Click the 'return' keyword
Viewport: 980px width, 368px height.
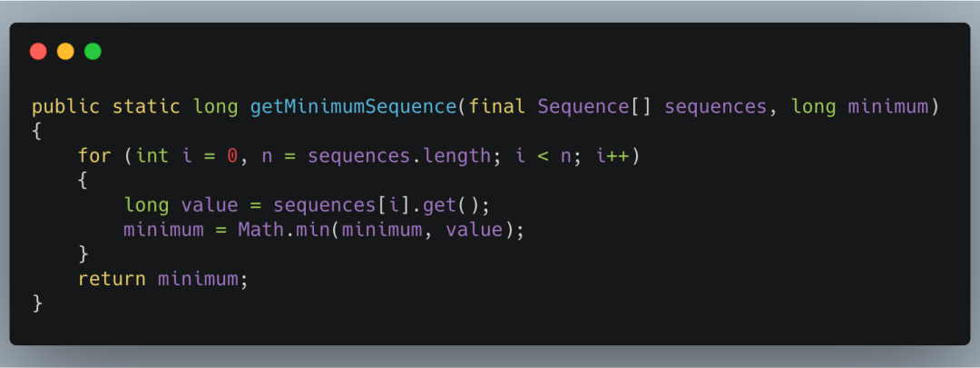coord(112,279)
